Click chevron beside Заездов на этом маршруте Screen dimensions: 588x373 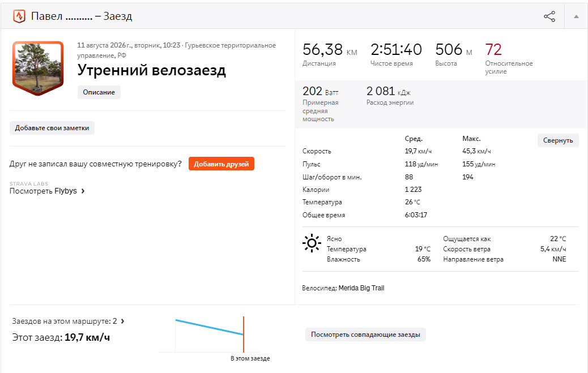click(122, 321)
